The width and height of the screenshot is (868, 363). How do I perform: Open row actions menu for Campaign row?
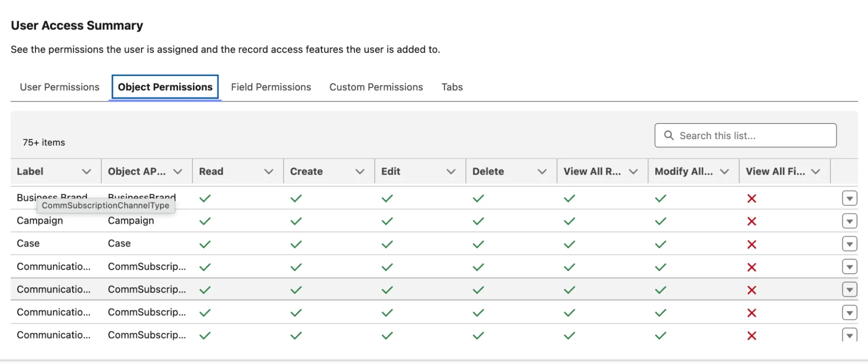pos(849,221)
